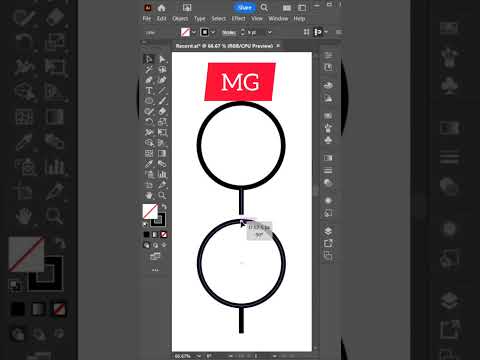
Task: Select the Artboard tool
Action: pos(149,185)
